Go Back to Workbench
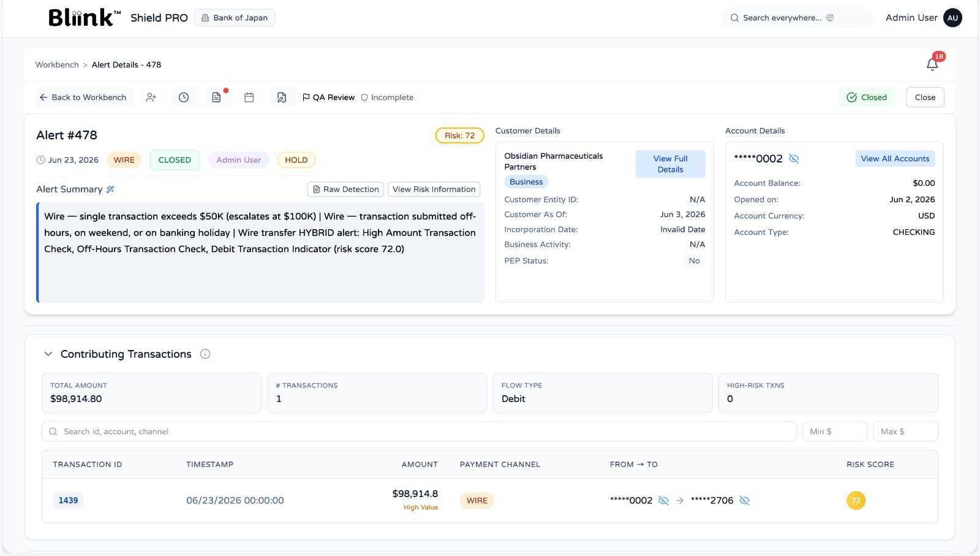Screen dimensions: 980x556 click(83, 97)
